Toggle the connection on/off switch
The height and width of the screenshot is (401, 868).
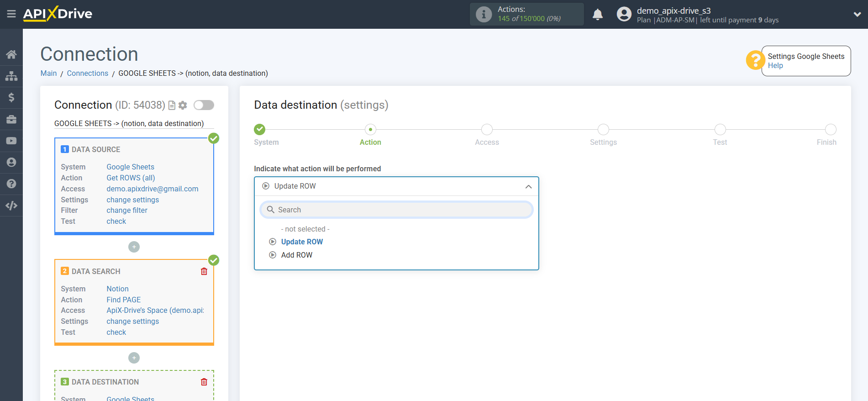[x=204, y=106]
